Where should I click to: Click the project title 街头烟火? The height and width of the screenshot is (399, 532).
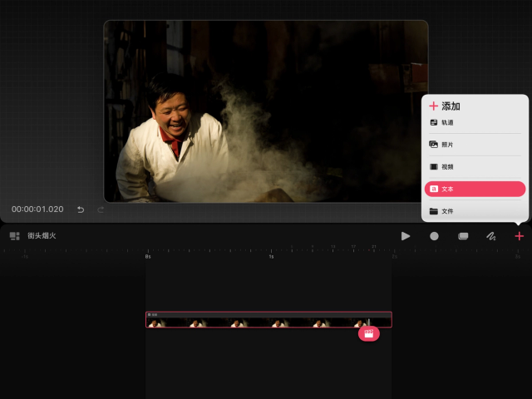[x=42, y=235]
